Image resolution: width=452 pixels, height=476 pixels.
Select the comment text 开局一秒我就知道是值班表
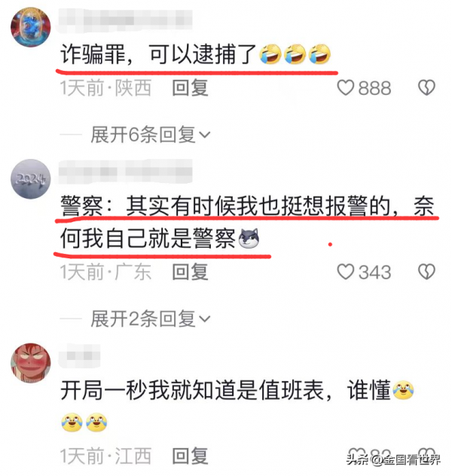point(192,390)
